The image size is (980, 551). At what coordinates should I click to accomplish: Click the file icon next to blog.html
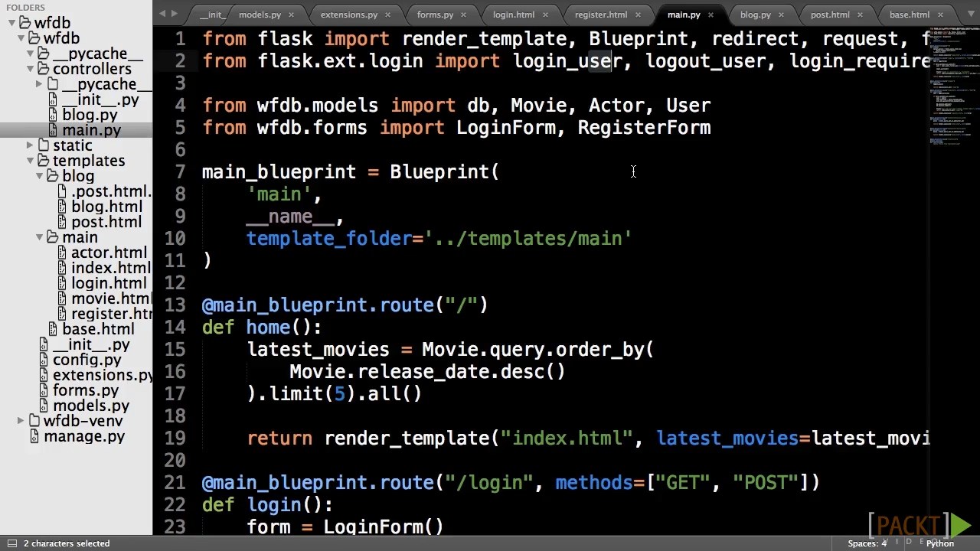pyautogui.click(x=62, y=207)
